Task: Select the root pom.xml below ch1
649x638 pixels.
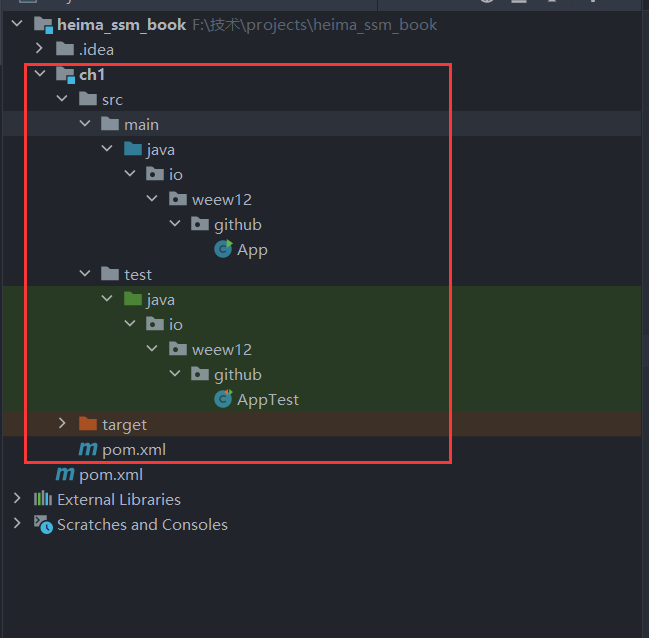Action: [111, 475]
